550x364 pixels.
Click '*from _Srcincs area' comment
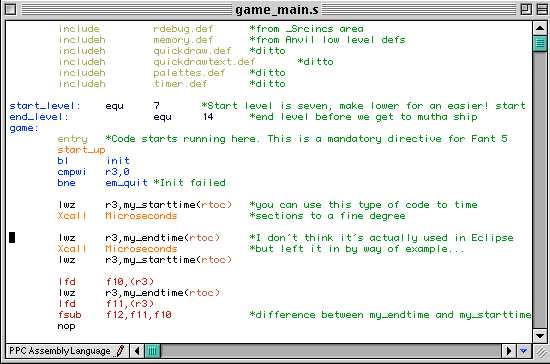[306, 29]
